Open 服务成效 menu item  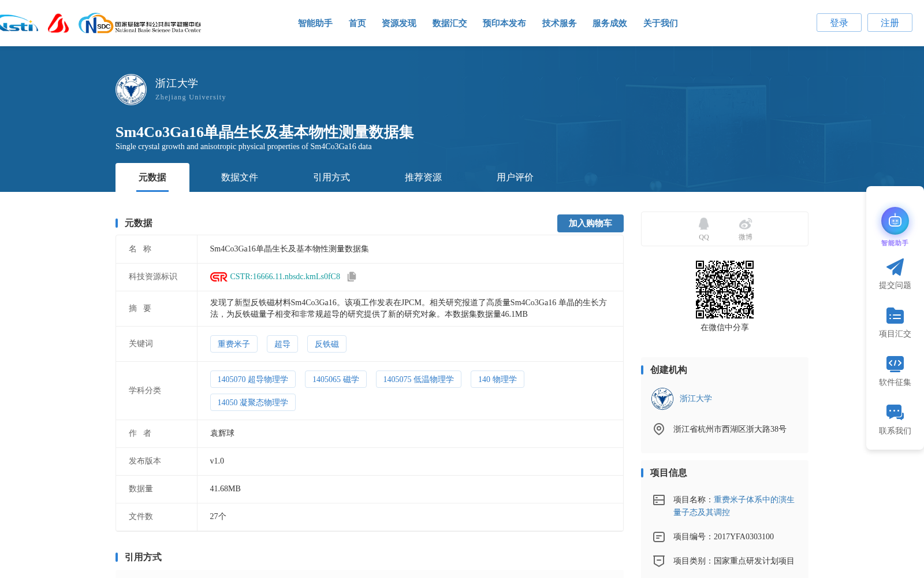click(610, 23)
